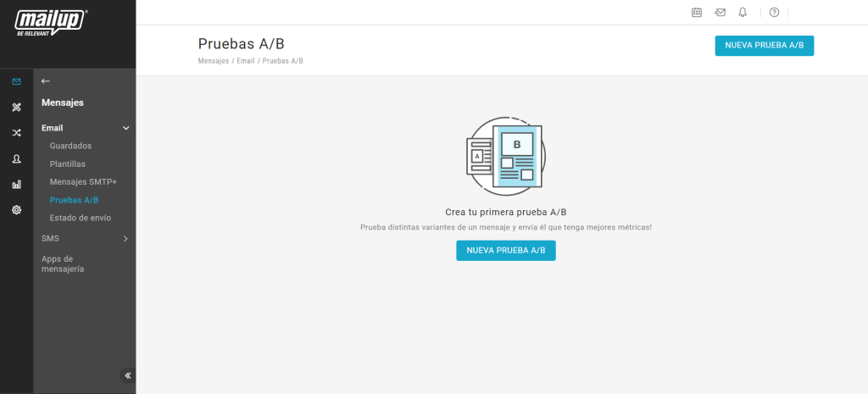Collapse the sidebar with double chevron
The width and height of the screenshot is (868, 394).
(128, 375)
